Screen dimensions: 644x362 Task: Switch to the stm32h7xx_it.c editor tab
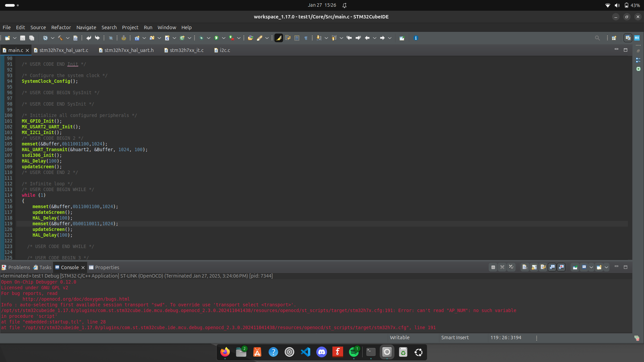pos(186,50)
